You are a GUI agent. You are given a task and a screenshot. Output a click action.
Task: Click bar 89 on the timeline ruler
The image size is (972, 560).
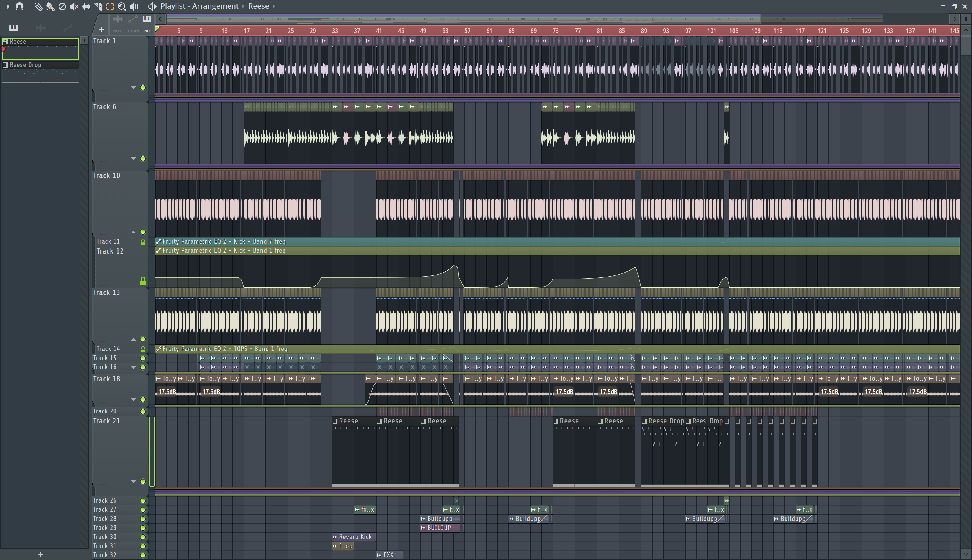[644, 31]
